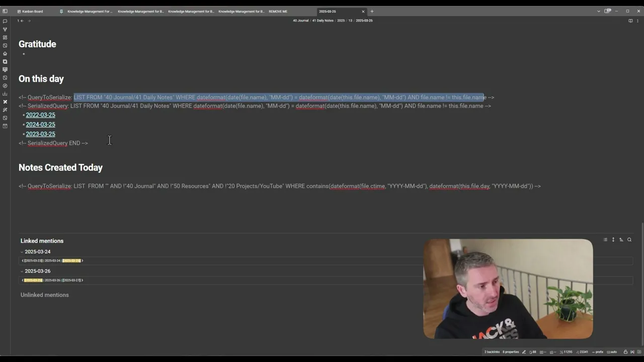Click the On this day heading
Viewport: 644px width, 362px height.
[41, 79]
